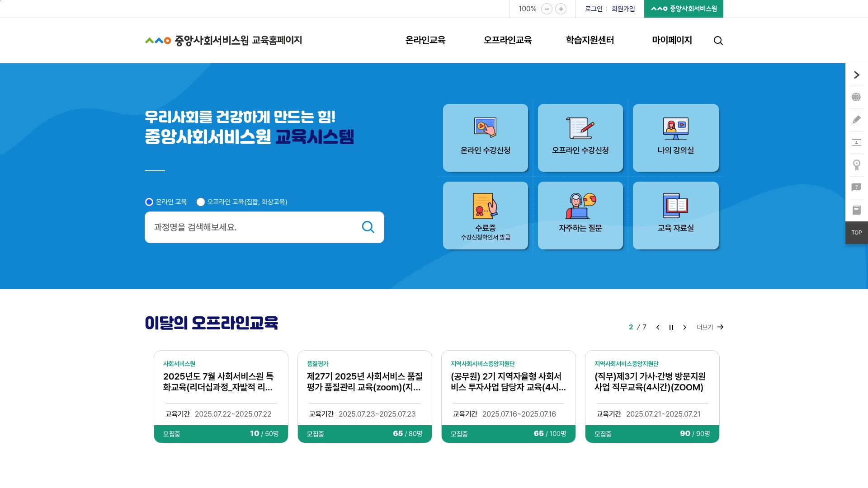Click 모집중 bar showing 65 / 80명
The height and width of the screenshot is (488, 868).
point(365,434)
